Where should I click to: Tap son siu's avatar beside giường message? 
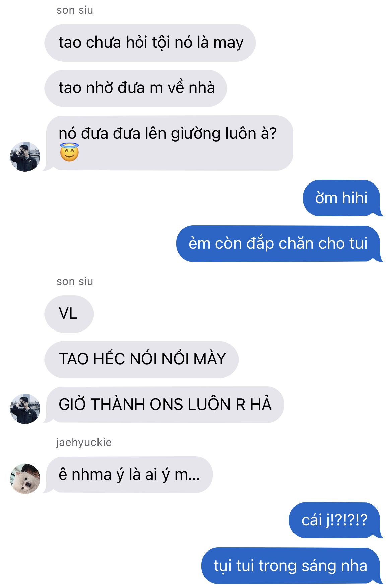point(25,156)
